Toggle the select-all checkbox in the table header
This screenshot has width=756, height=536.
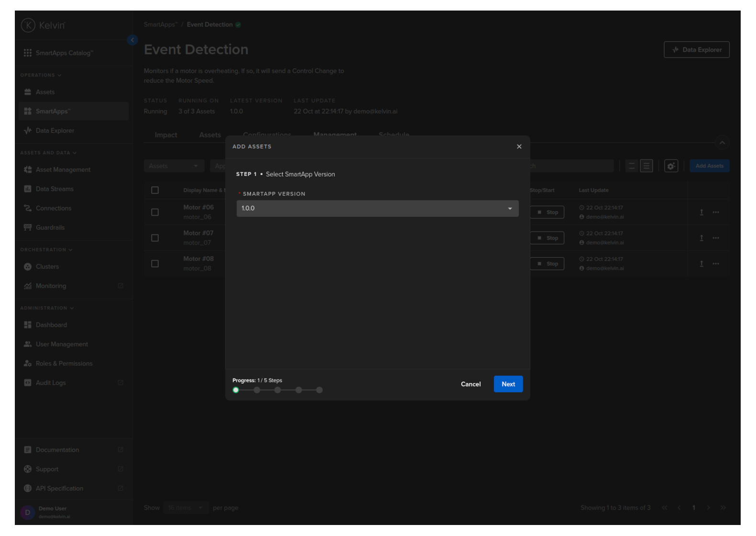(x=155, y=190)
